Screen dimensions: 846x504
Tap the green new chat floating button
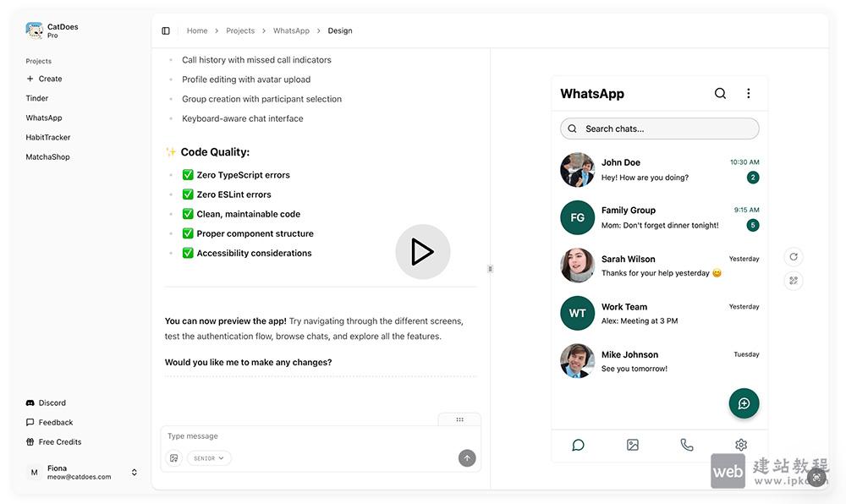pyautogui.click(x=744, y=403)
